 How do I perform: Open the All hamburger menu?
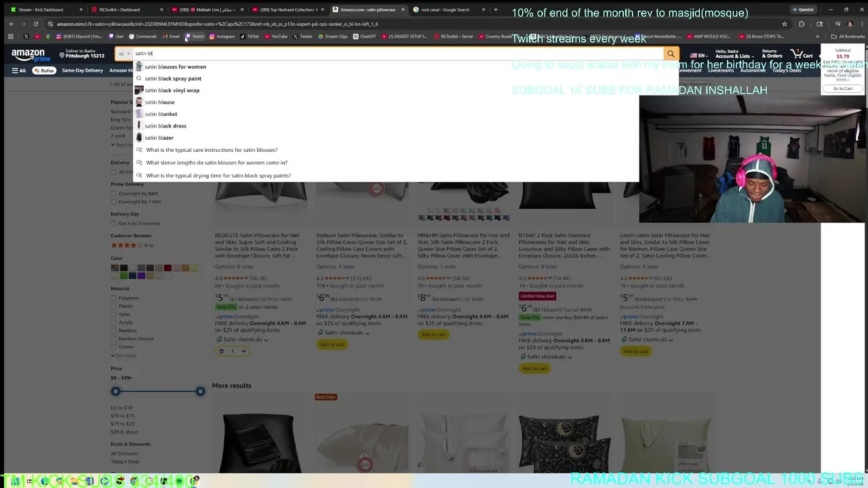click(18, 70)
